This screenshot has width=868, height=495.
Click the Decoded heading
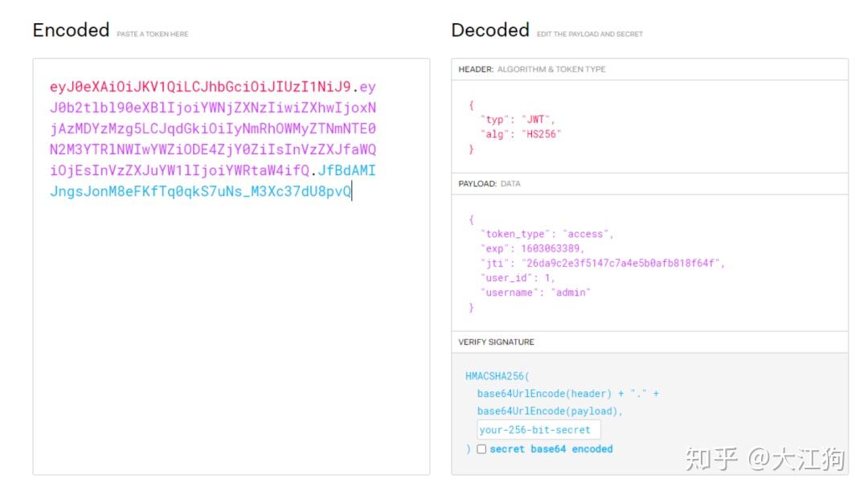[x=489, y=31]
